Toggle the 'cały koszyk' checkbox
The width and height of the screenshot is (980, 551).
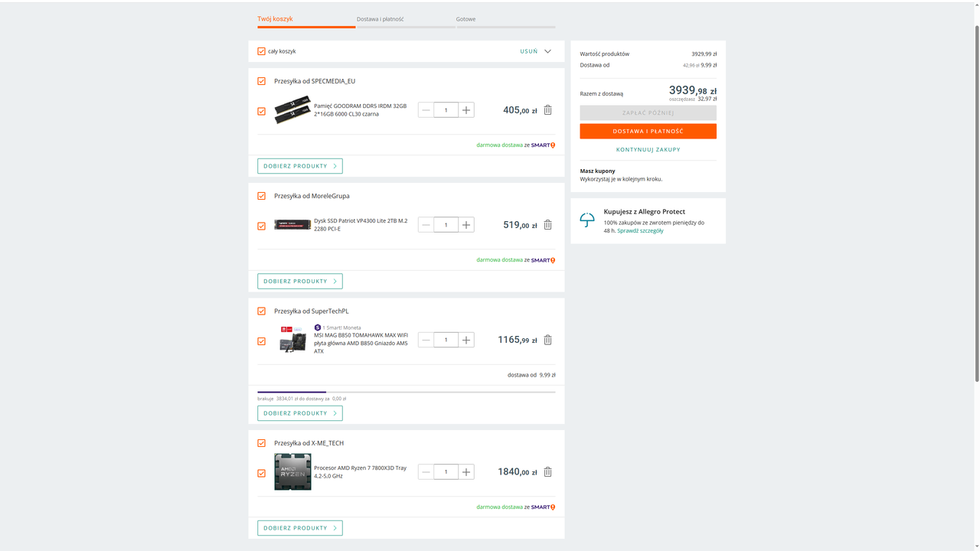[261, 51]
